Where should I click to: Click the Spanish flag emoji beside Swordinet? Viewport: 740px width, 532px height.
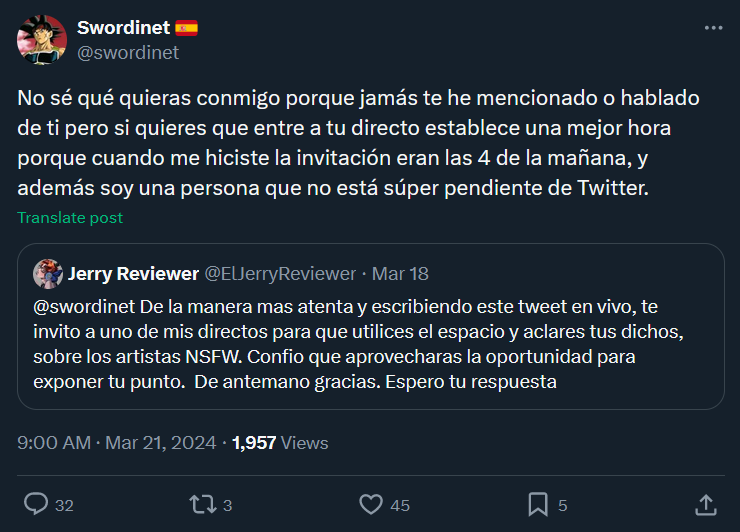186,28
